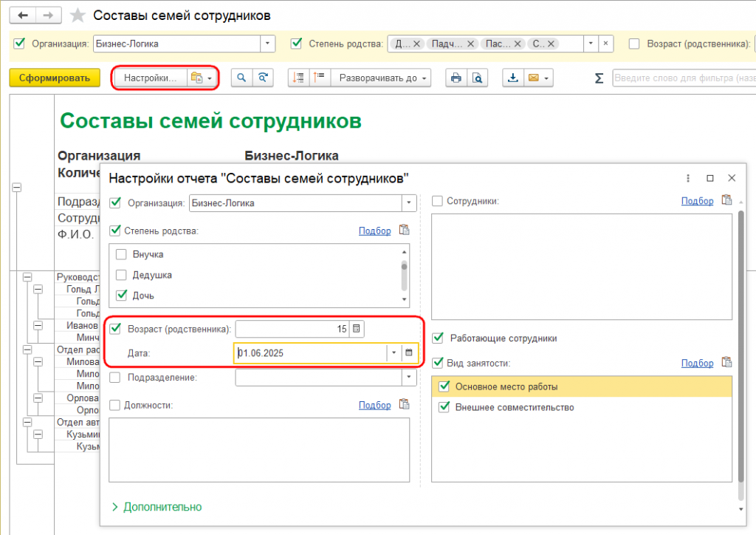Enable the Подразделение checkbox

click(x=114, y=378)
